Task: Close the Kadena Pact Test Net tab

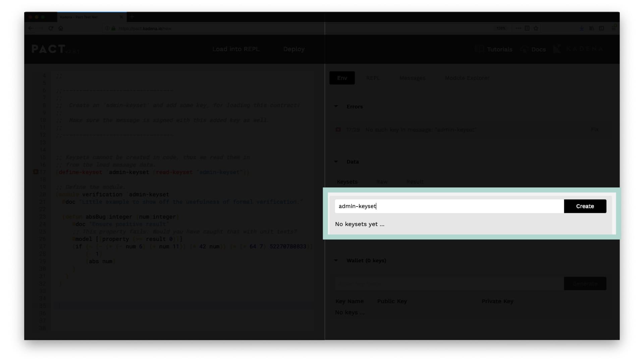Action: click(121, 17)
